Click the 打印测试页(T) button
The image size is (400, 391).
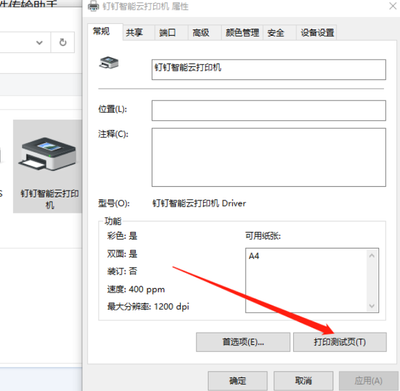click(x=340, y=342)
